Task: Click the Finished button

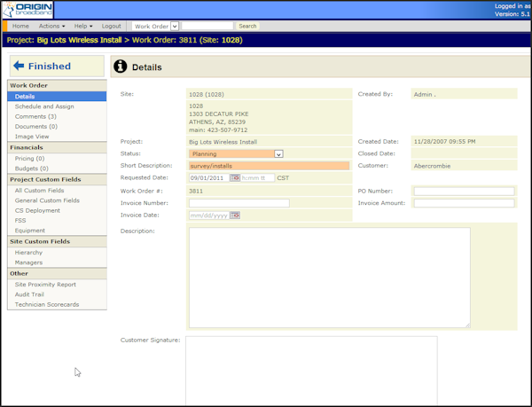Action: tap(57, 67)
